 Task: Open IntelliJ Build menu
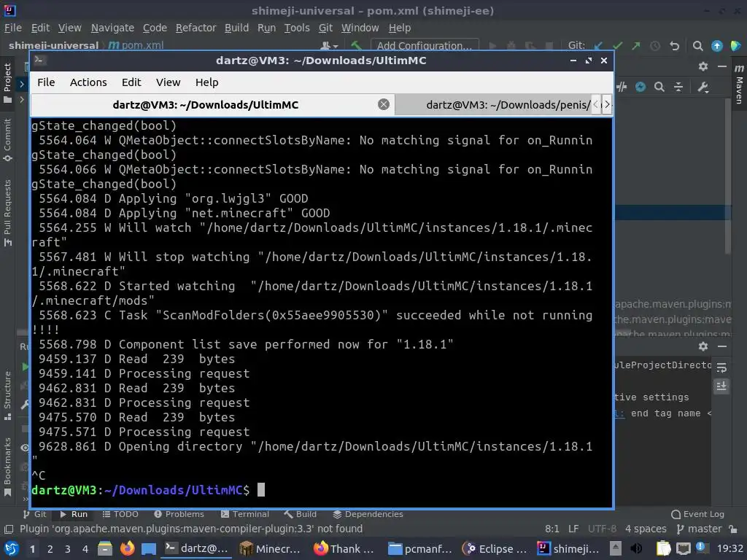237,28
